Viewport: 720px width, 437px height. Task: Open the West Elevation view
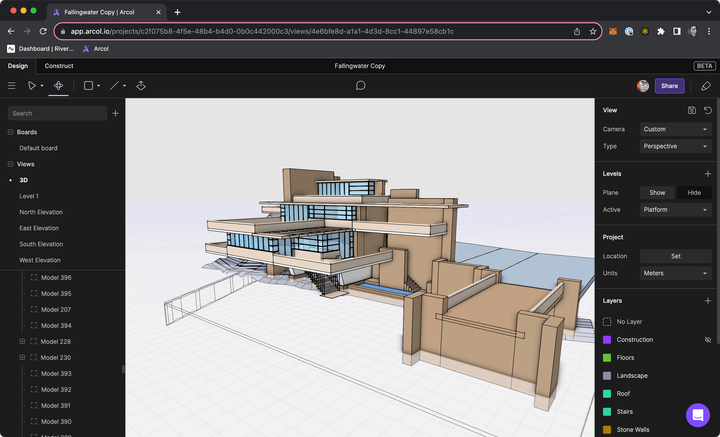tap(39, 260)
